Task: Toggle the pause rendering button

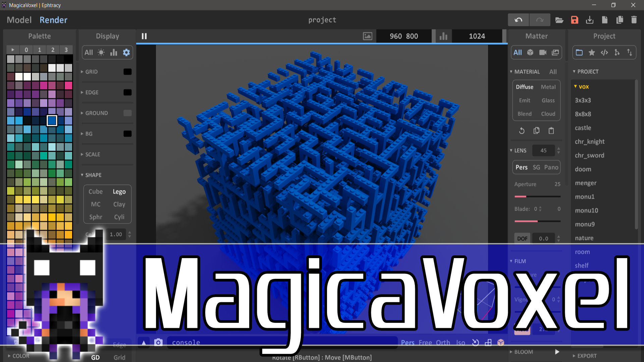Action: [144, 36]
